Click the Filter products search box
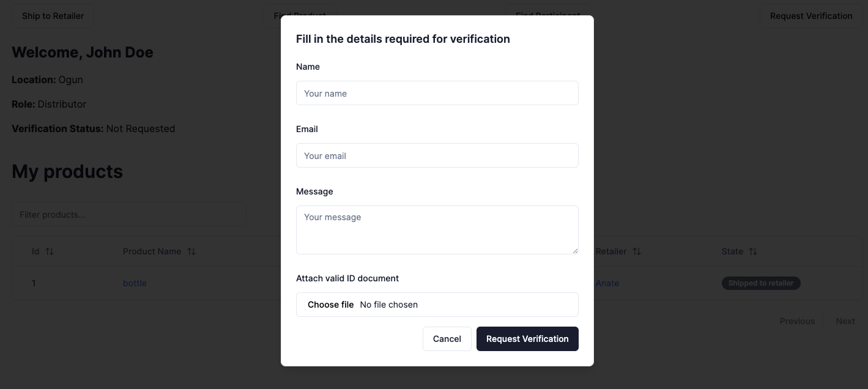 tap(128, 215)
